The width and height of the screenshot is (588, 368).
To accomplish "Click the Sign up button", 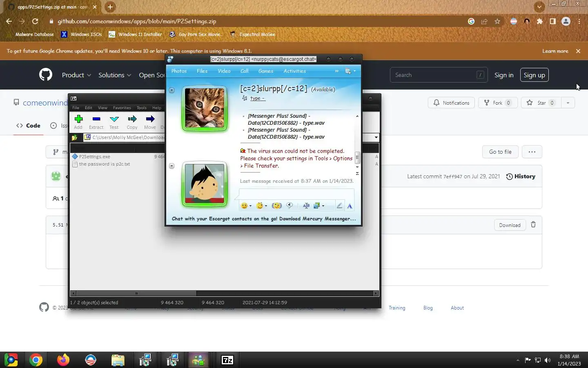I will (x=534, y=75).
